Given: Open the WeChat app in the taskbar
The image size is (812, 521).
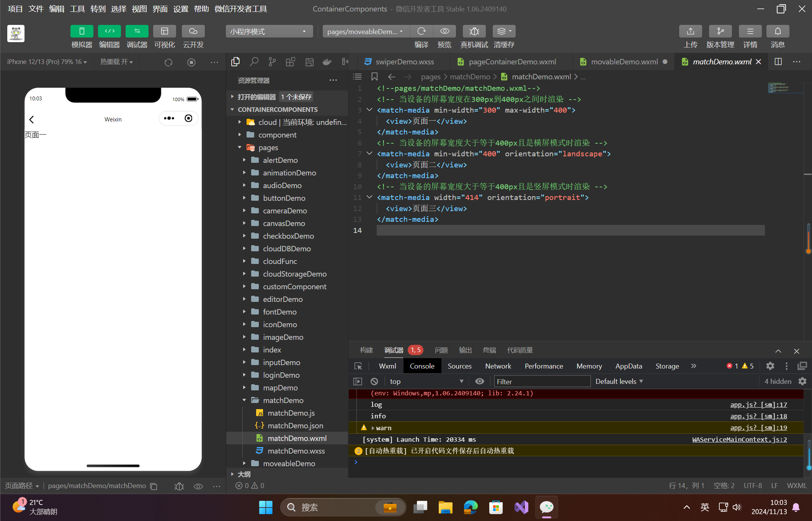Looking at the screenshot, I should coord(546,507).
